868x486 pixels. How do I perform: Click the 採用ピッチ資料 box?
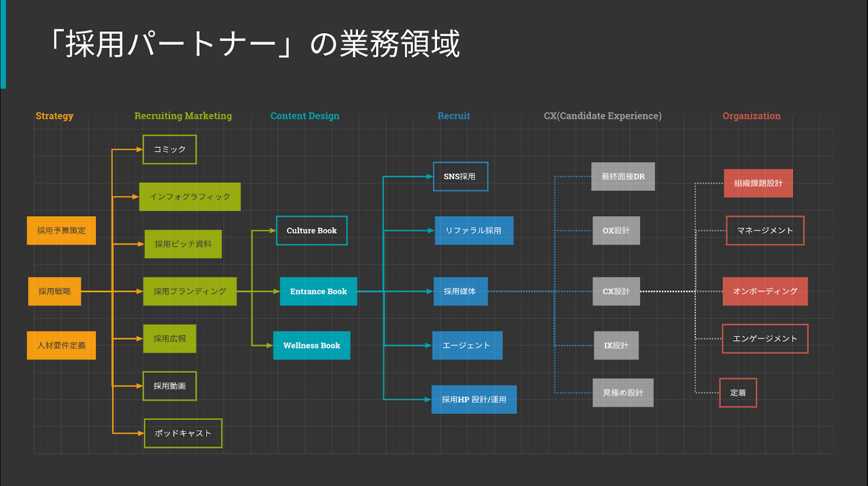pyautogui.click(x=183, y=244)
